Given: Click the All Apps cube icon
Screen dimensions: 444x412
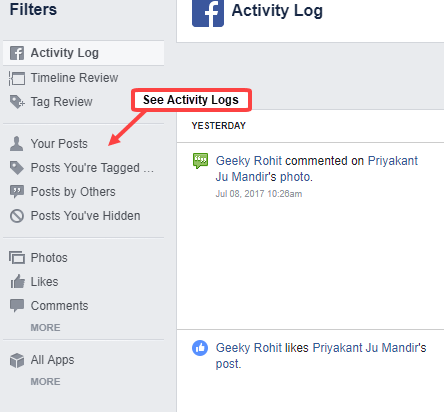Looking at the screenshot, I should [x=17, y=360].
